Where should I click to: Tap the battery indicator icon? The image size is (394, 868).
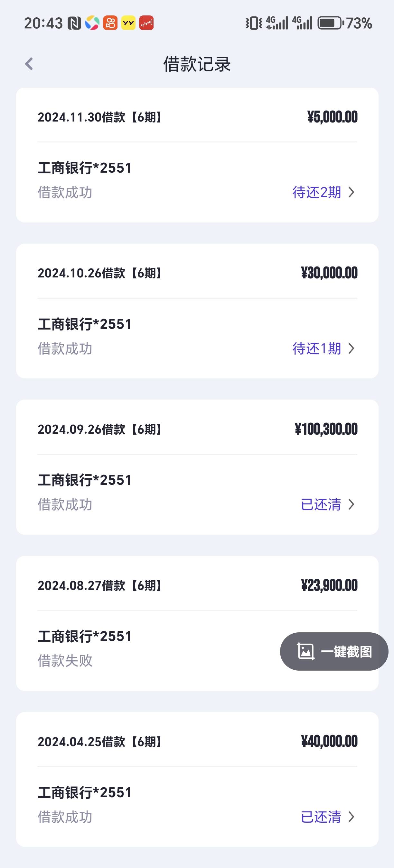331,23
